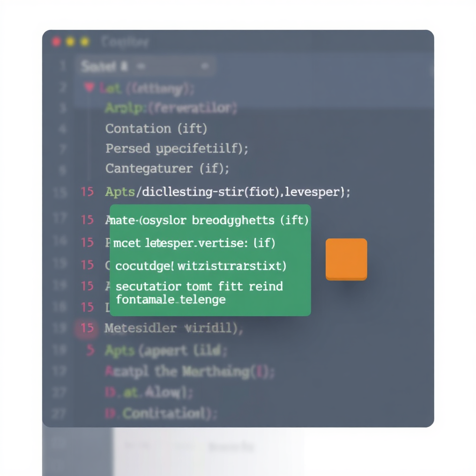Click the small icon right of 'Sanet &' label
The width and height of the screenshot is (476, 476).
pos(139,67)
